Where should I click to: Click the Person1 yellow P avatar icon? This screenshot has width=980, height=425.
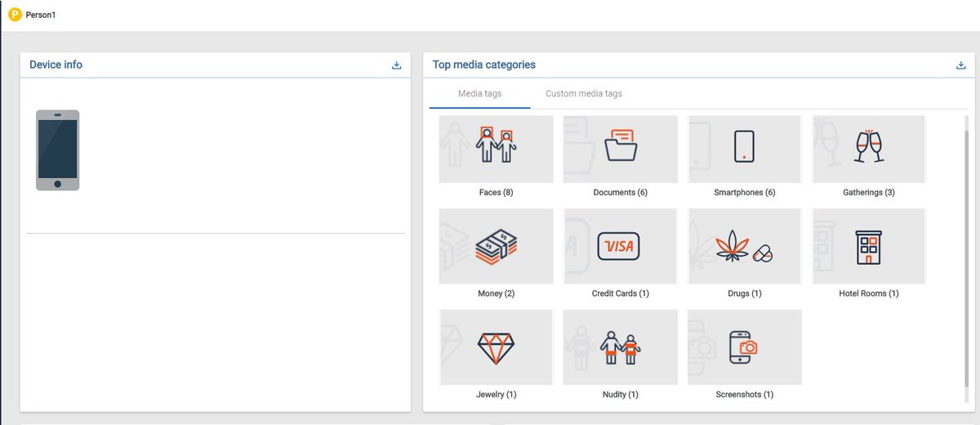point(14,15)
